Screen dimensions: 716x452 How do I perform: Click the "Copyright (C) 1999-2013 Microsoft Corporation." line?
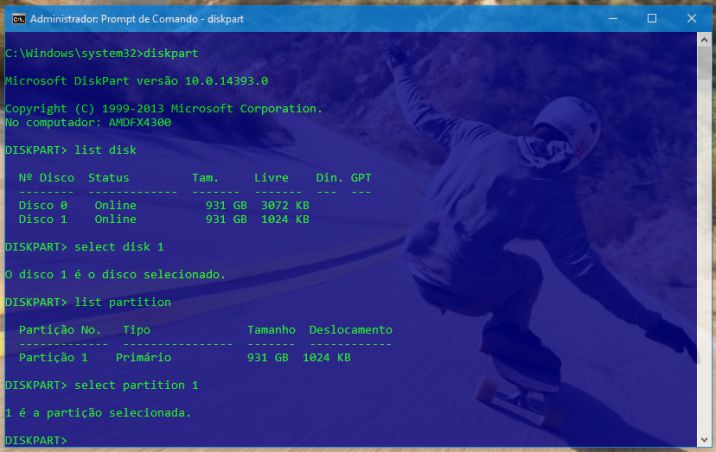(163, 109)
